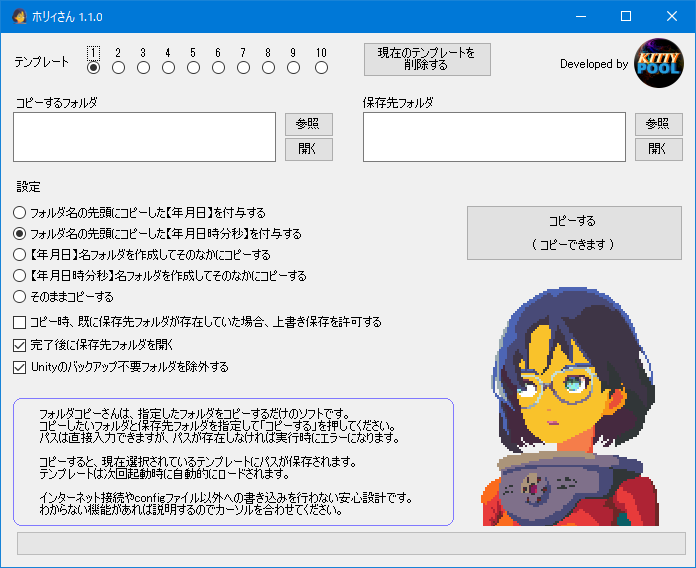
Task: Click the description text box
Action: [x=233, y=462]
